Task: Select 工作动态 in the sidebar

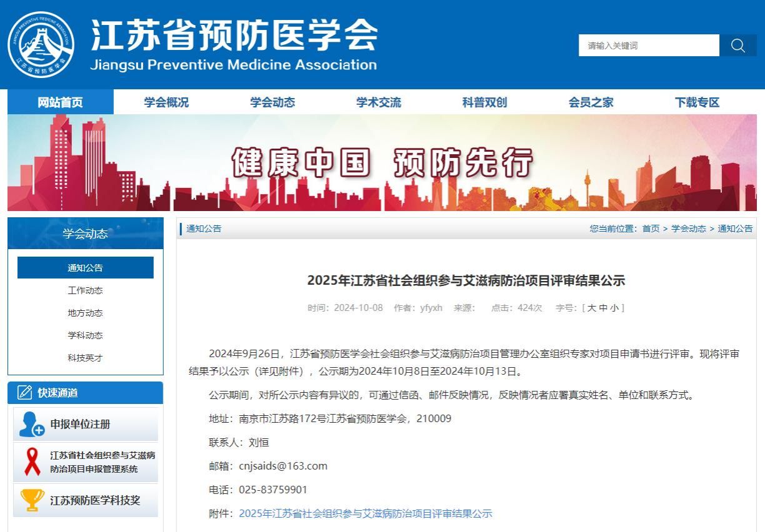Action: click(85, 290)
